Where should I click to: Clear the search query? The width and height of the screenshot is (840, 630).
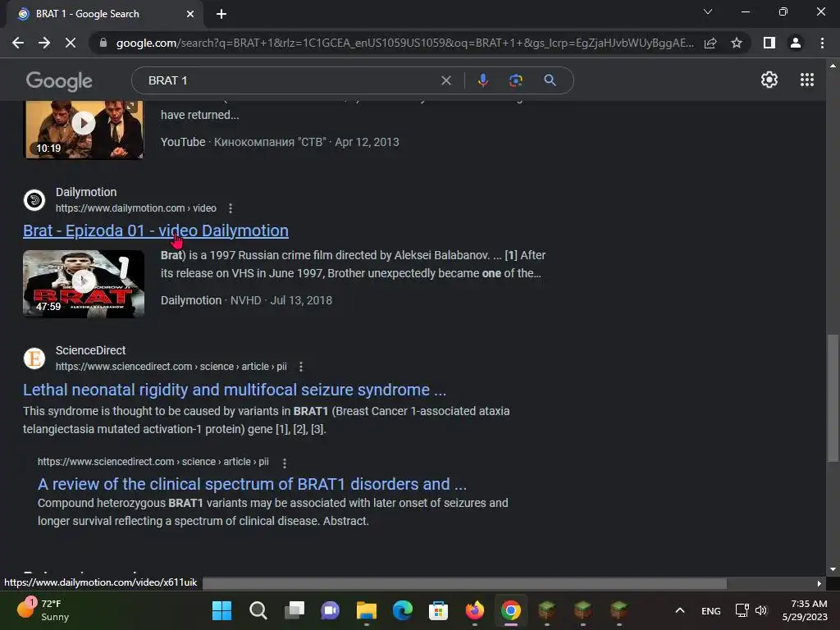445,80
